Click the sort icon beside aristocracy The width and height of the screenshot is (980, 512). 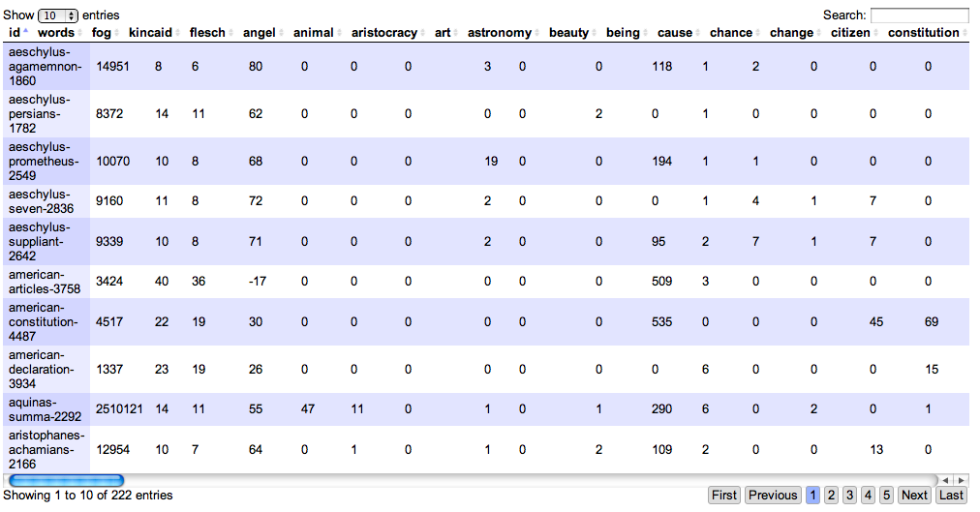(423, 33)
